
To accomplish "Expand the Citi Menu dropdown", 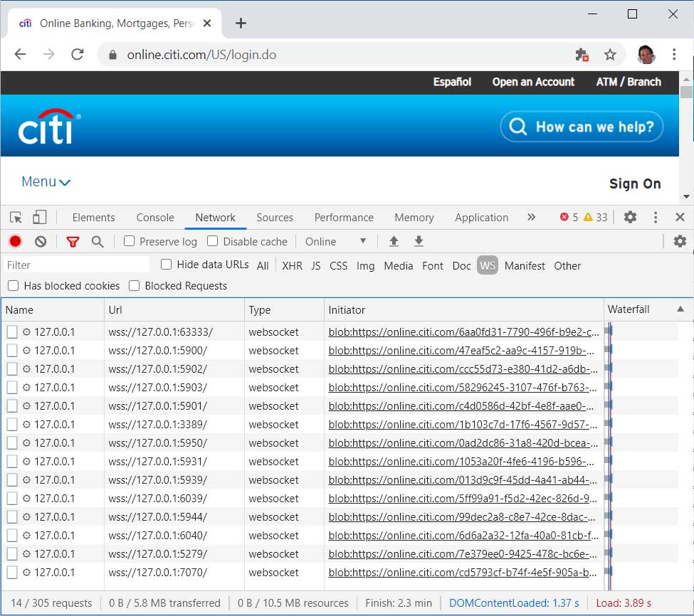I will point(46,182).
